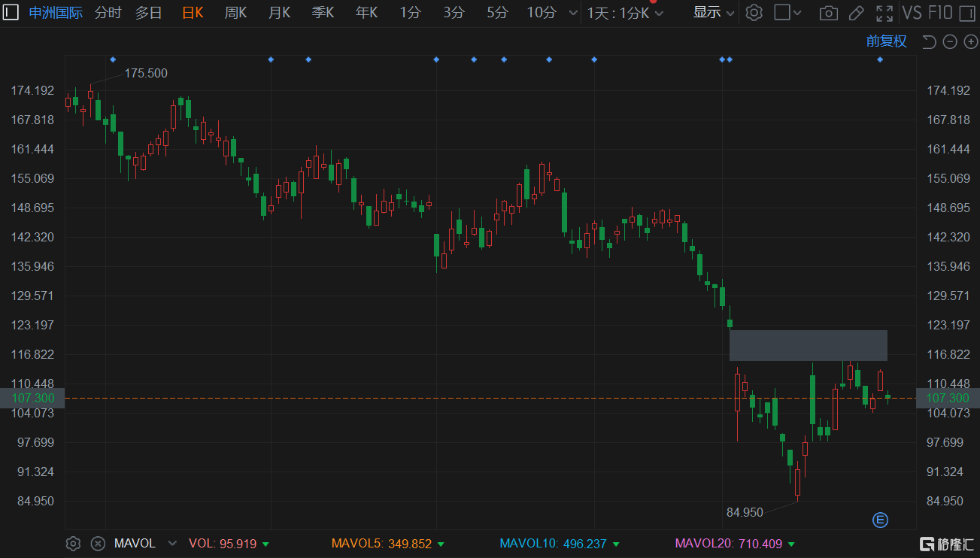Select 年K yearly candlestick tab

[x=367, y=13]
